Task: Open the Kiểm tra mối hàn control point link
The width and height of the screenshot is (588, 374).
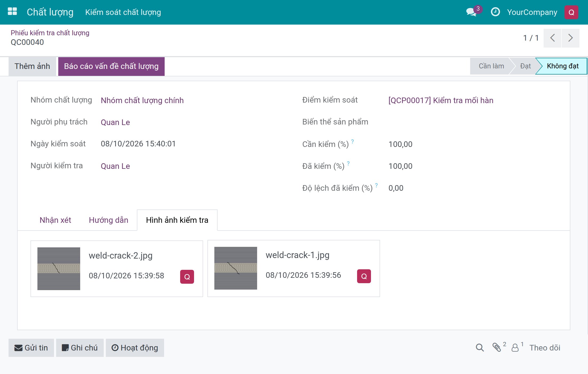Action: (x=441, y=100)
